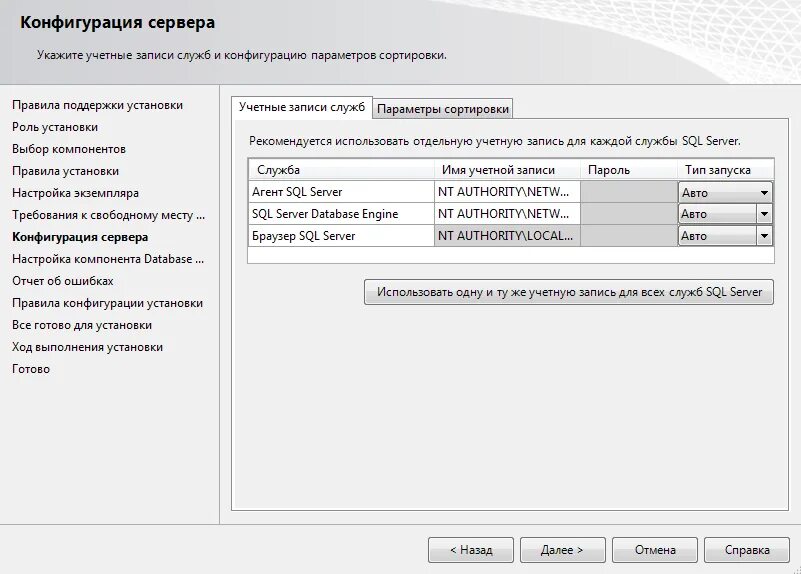This screenshot has height=574, width=801.
Task: Click the Пароль column header
Action: [x=629, y=170]
